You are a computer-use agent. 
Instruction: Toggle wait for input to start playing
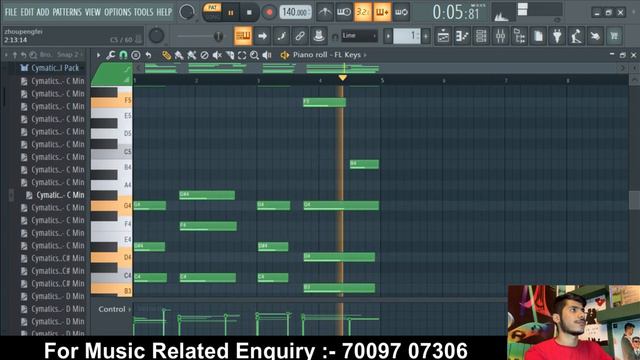[x=344, y=12]
